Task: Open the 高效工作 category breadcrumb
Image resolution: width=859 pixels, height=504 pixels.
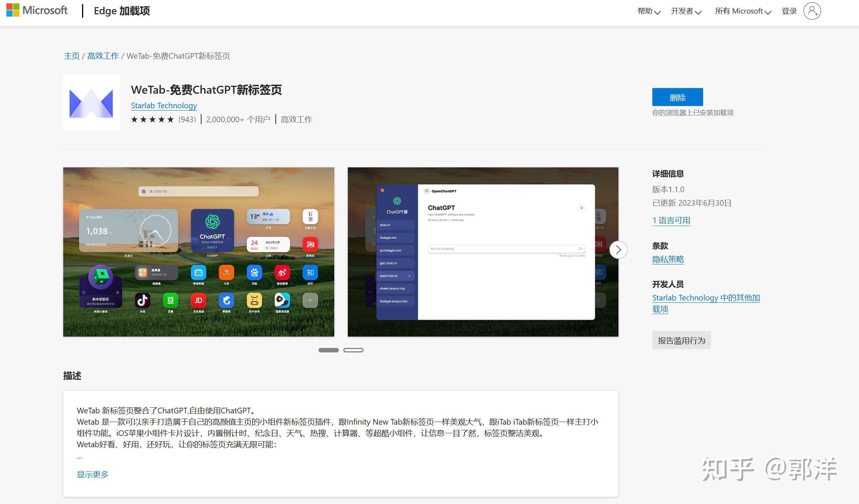Action: click(103, 56)
